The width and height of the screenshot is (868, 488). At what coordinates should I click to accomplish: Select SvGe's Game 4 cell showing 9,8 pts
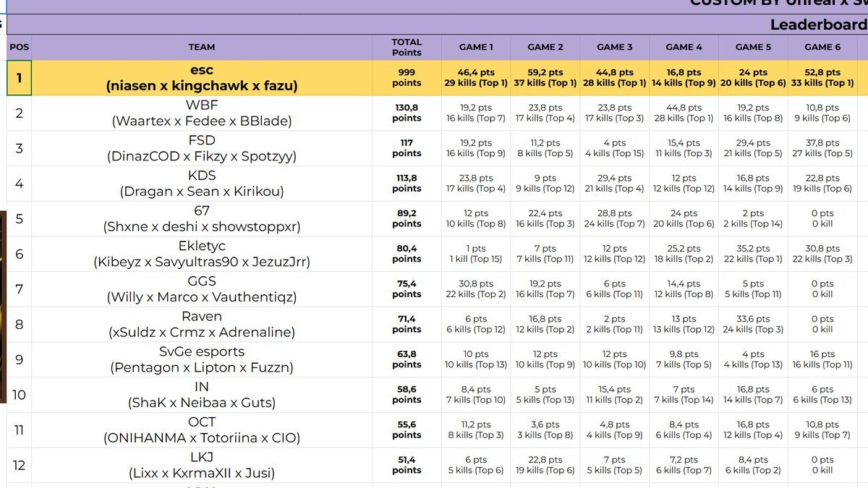point(684,359)
